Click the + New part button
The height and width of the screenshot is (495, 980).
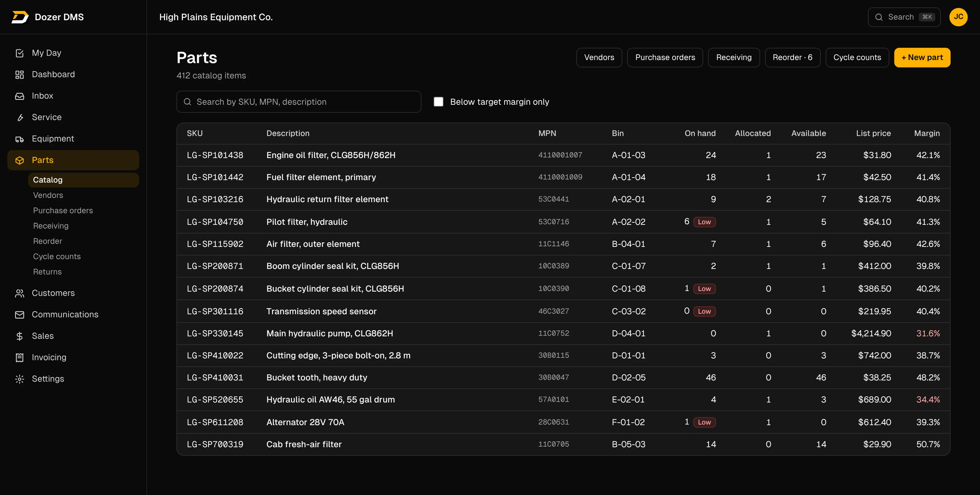(x=922, y=58)
